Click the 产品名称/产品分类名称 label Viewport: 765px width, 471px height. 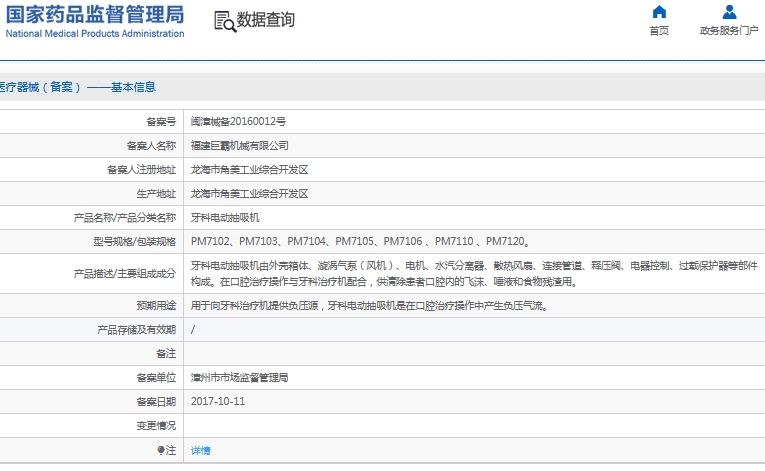tap(125, 218)
